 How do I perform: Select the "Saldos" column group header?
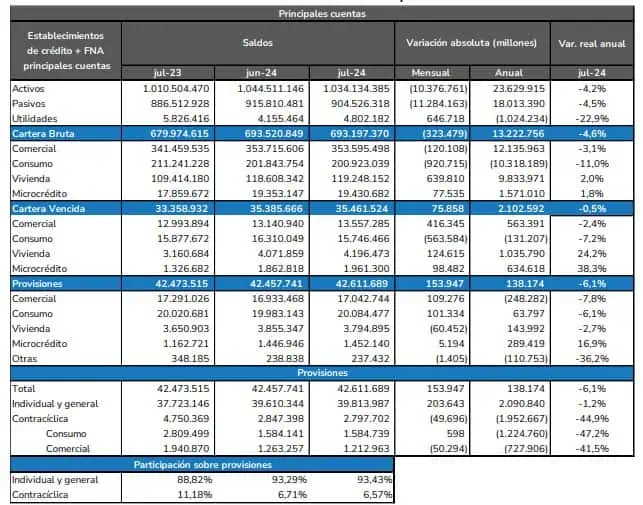click(x=258, y=43)
